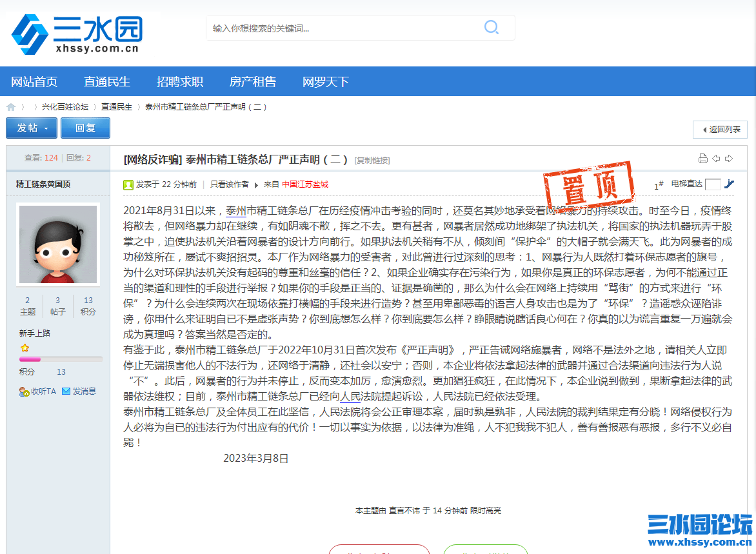
Task: Click the gold star rank icon
Action: point(25,348)
